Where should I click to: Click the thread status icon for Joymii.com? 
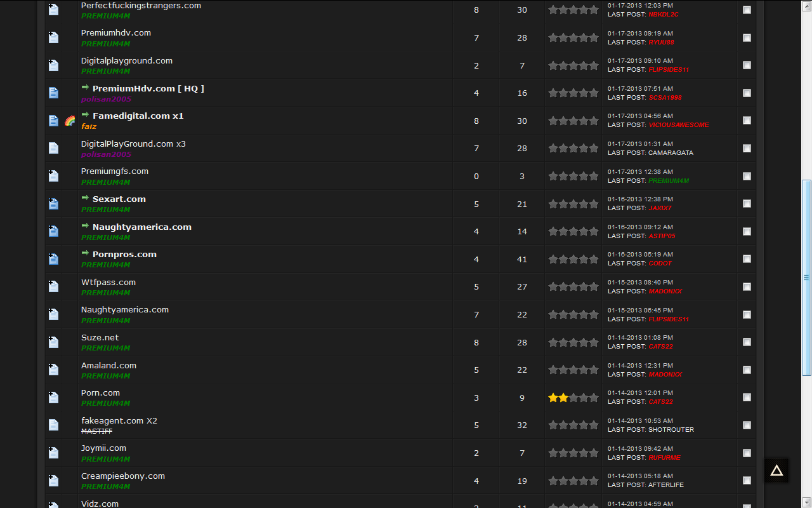53,453
